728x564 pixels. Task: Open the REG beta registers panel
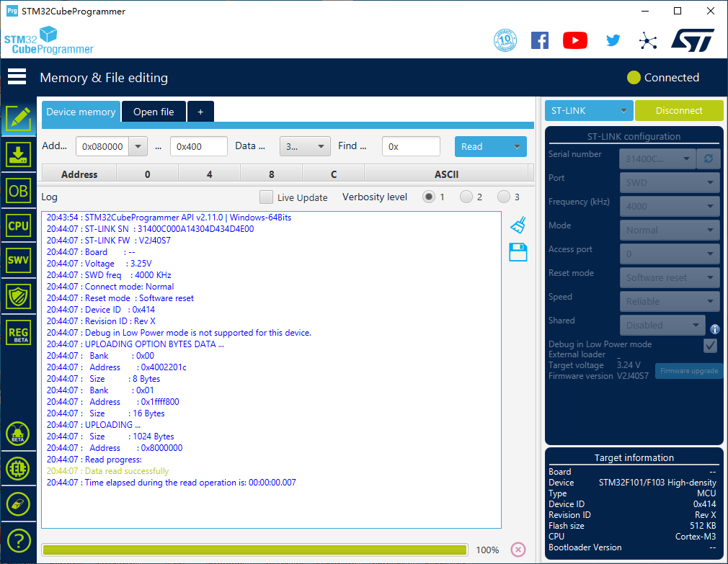coord(18,332)
